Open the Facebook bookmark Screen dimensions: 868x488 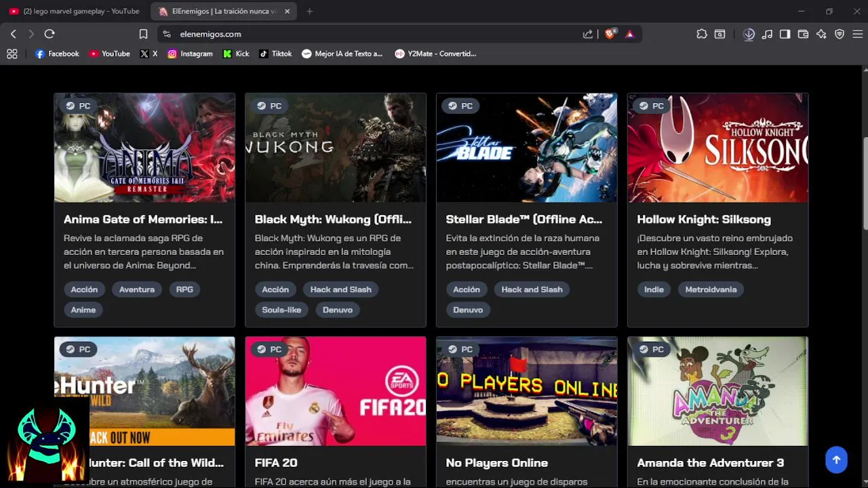(57, 54)
